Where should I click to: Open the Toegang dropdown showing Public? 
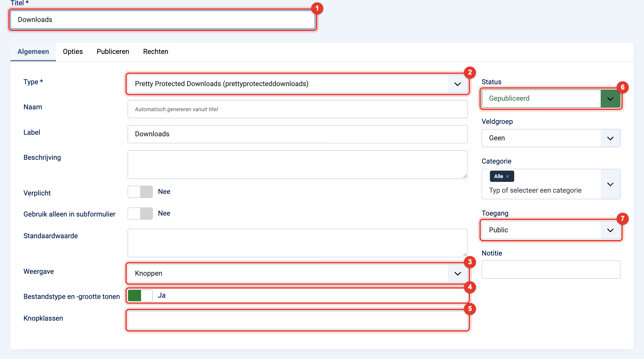pos(551,230)
